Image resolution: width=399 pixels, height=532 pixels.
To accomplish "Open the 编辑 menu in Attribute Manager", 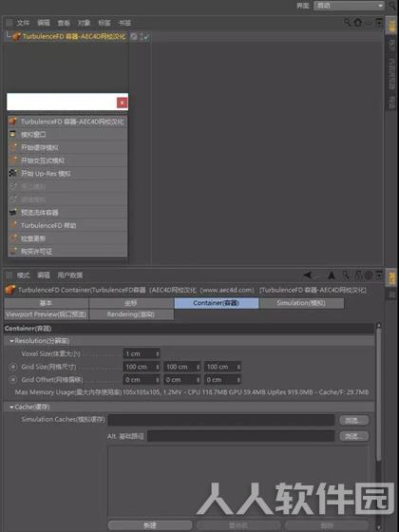I will click(x=44, y=275).
